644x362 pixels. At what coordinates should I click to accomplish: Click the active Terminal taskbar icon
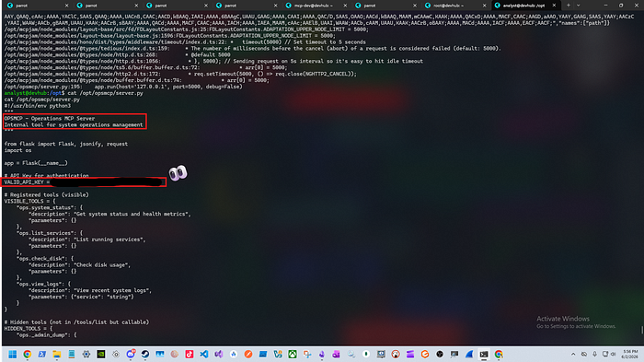tap(484, 355)
